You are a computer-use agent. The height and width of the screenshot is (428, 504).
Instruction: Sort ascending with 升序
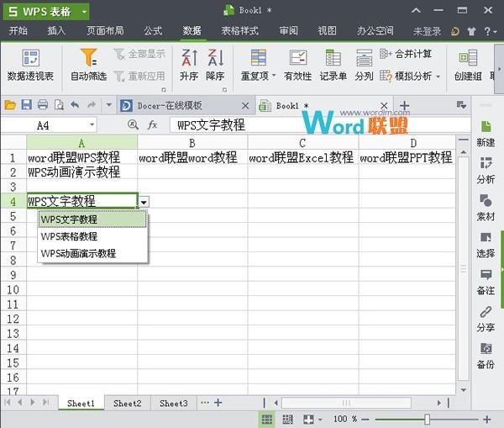point(189,66)
